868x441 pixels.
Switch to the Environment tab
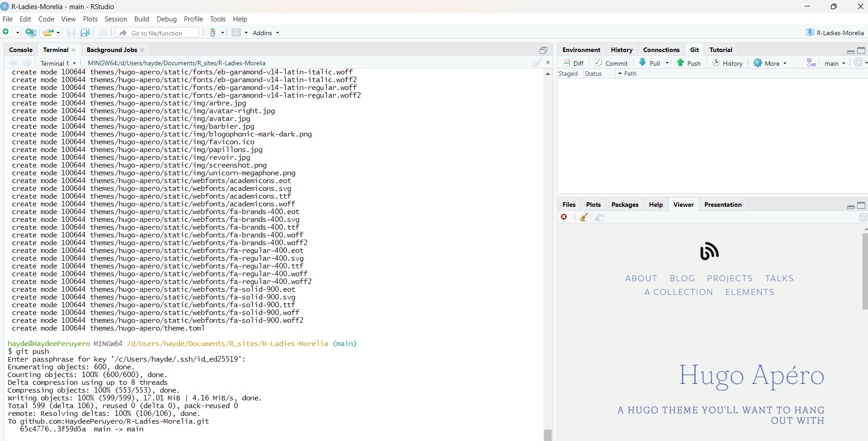point(581,50)
